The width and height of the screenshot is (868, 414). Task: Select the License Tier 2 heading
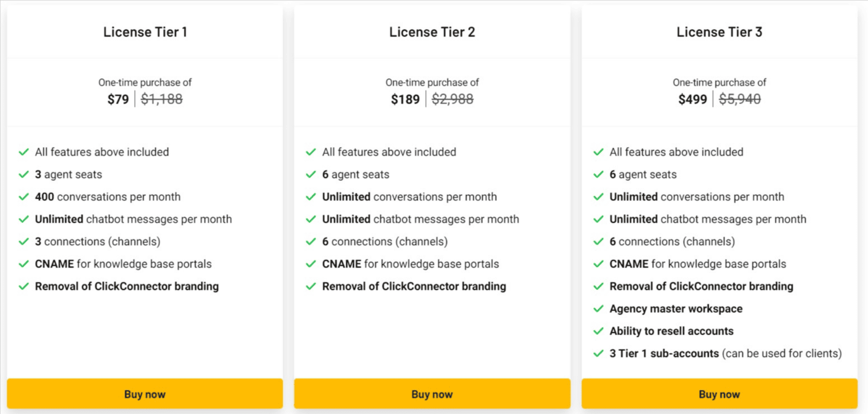[432, 32]
